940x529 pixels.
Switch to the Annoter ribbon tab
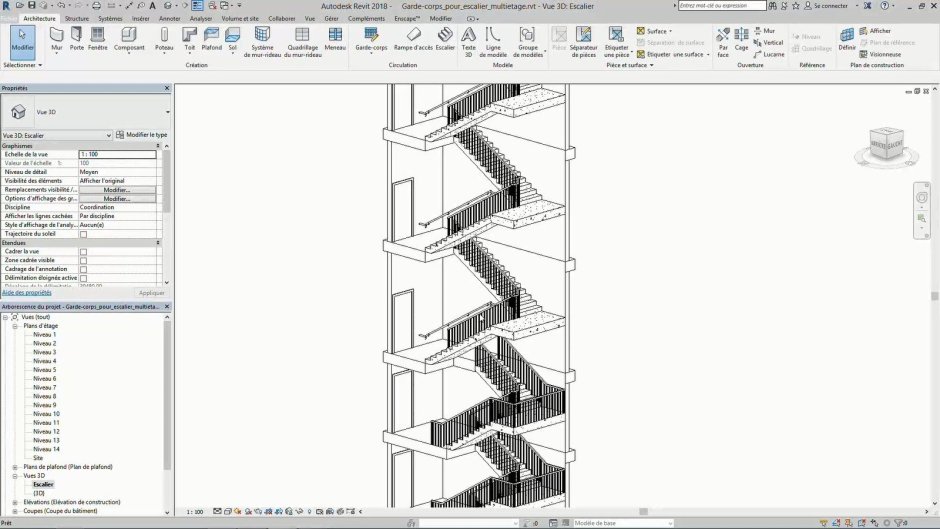point(170,18)
